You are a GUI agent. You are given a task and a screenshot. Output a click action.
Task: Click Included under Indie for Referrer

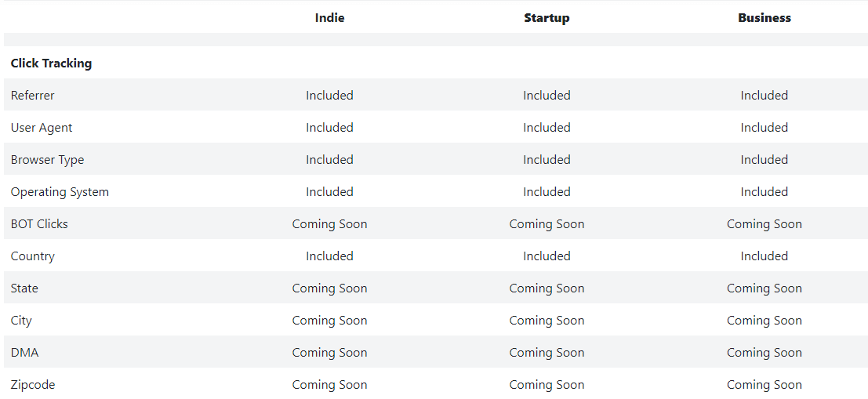[329, 95]
